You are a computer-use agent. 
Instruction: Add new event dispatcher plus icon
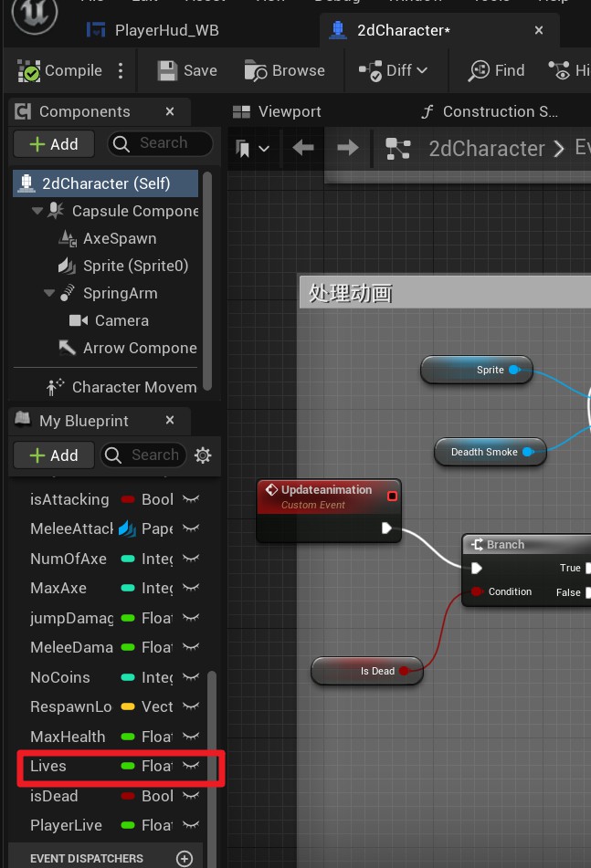pyautogui.click(x=185, y=859)
